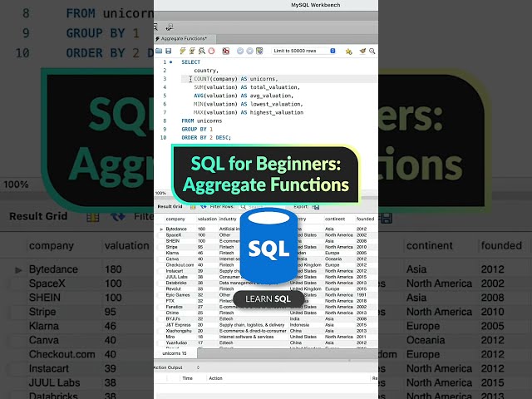The image size is (532, 399).
Task: Stop query execution with red circle icon
Action: coord(211,51)
